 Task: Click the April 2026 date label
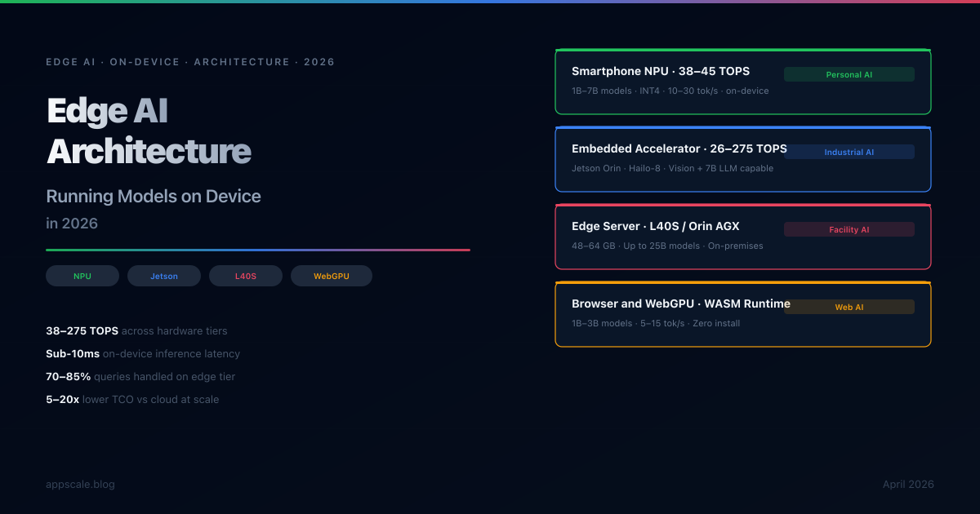[907, 485]
